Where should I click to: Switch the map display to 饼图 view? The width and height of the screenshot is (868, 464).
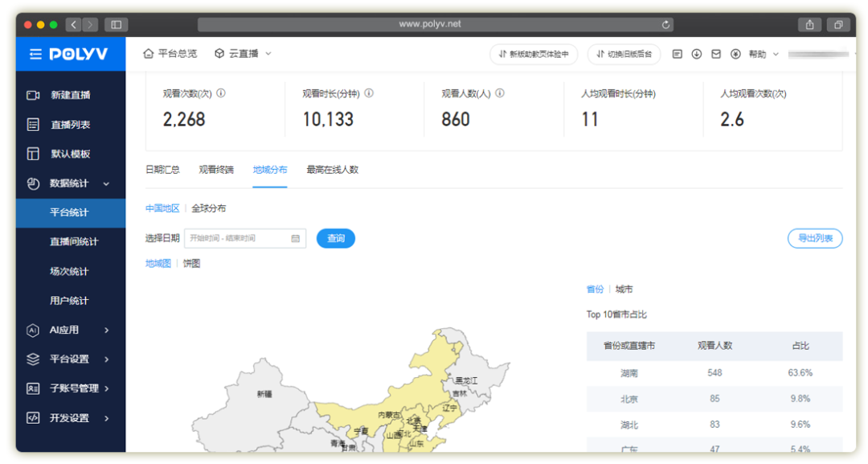(x=191, y=263)
